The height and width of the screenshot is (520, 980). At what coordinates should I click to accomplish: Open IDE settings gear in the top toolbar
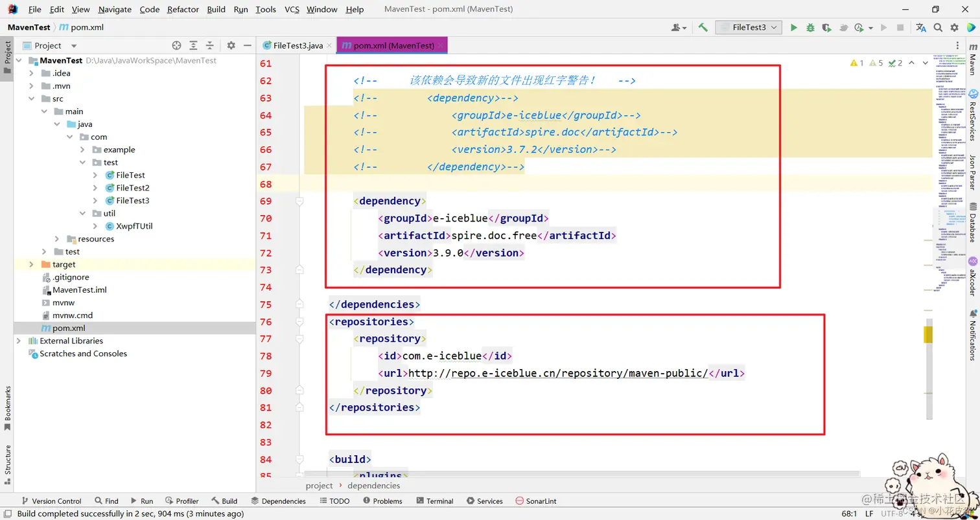click(954, 27)
